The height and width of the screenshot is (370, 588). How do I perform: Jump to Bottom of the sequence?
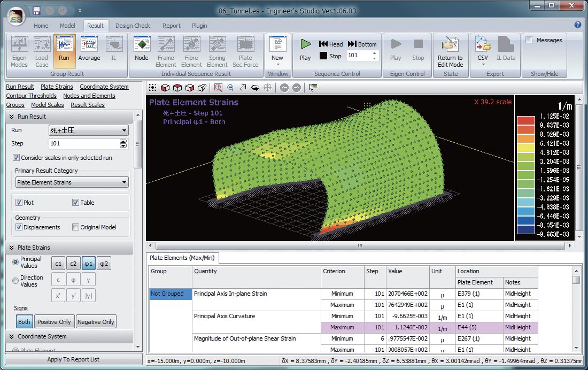(362, 44)
